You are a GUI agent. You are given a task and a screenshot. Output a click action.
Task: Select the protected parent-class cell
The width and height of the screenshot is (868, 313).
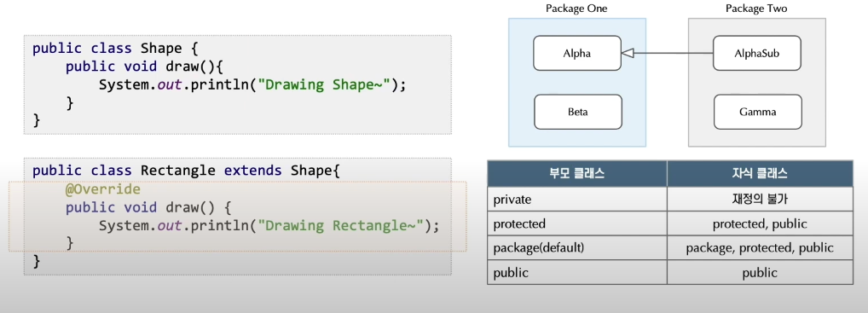(x=577, y=223)
